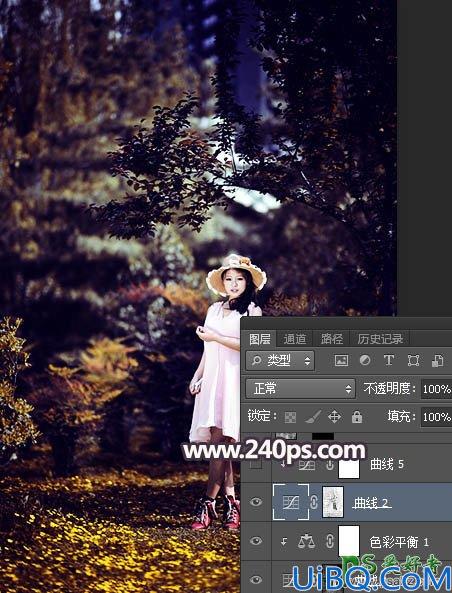This screenshot has width=452, height=593.
Task: Hide the 色彩平衡 1 layer
Action: tap(256, 541)
